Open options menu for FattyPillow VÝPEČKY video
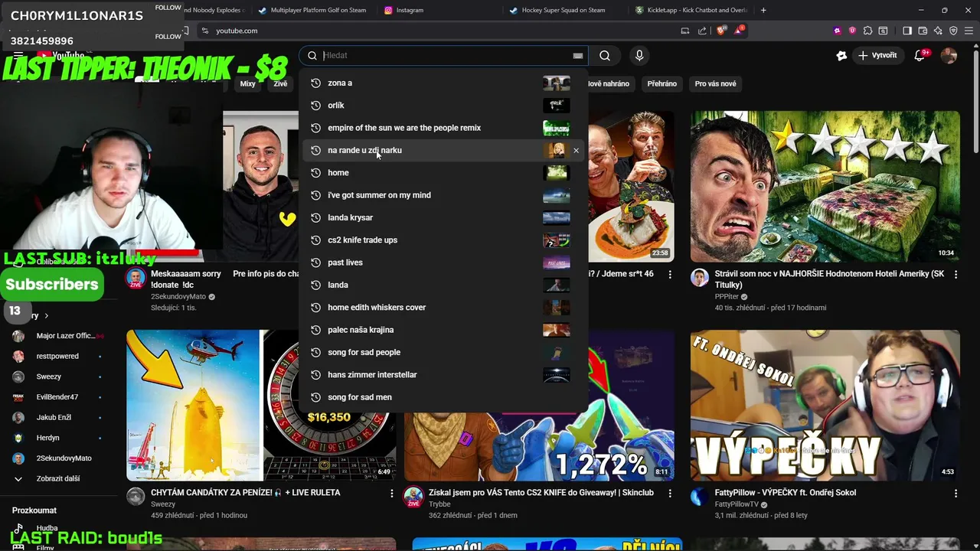This screenshot has width=980, height=551. coord(955,494)
